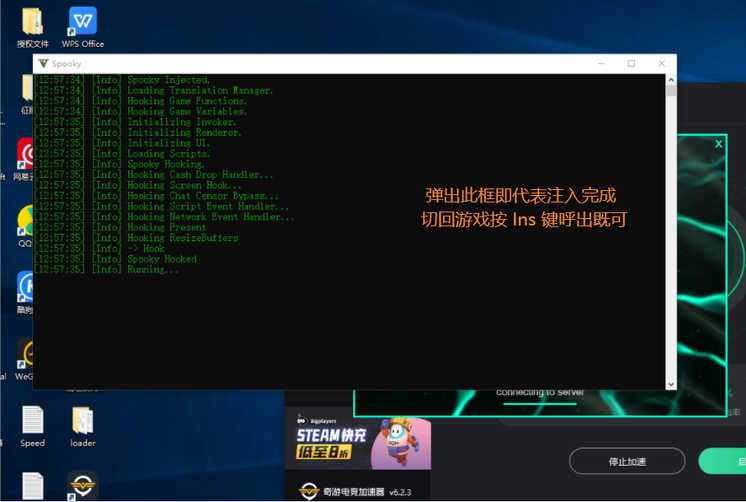Click the green start button at right edge
The height and width of the screenshot is (502, 746).
pyautogui.click(x=723, y=461)
